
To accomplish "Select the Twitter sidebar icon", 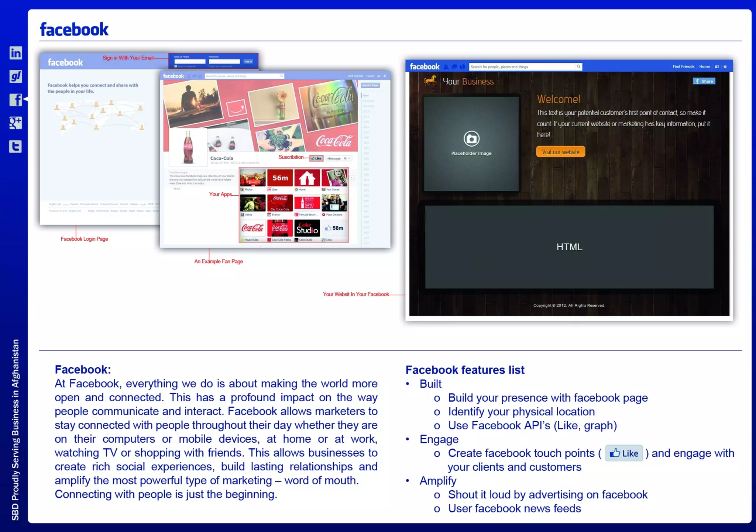I will [x=16, y=147].
